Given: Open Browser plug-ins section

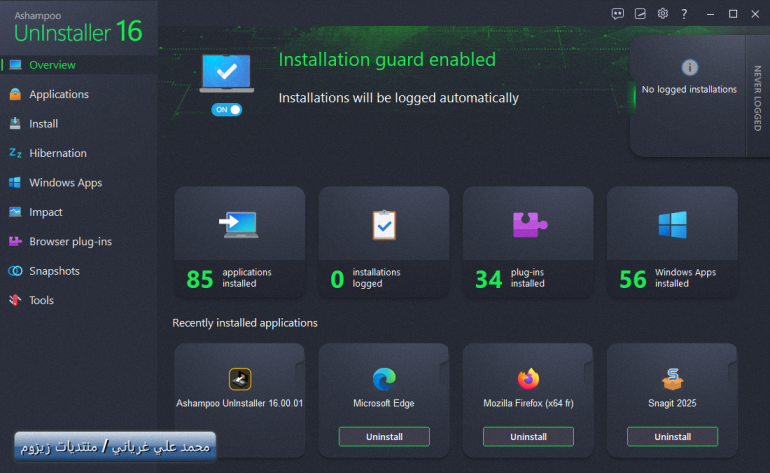Looking at the screenshot, I should tap(71, 242).
